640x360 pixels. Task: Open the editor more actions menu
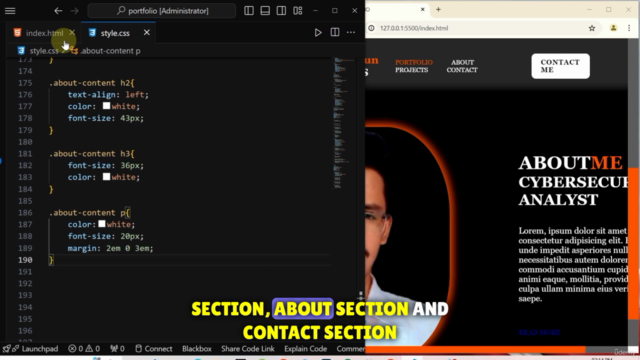click(x=351, y=33)
